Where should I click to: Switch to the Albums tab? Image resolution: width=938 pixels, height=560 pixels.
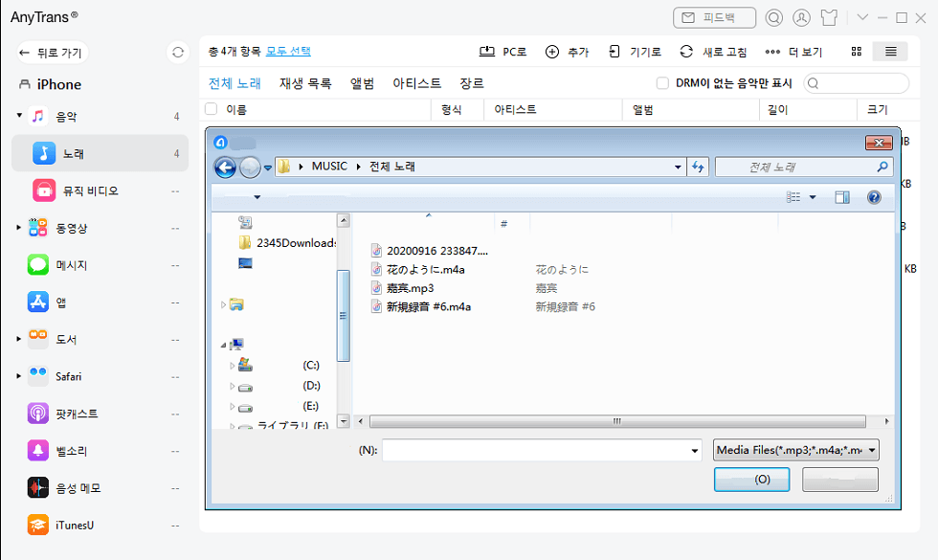coord(362,83)
